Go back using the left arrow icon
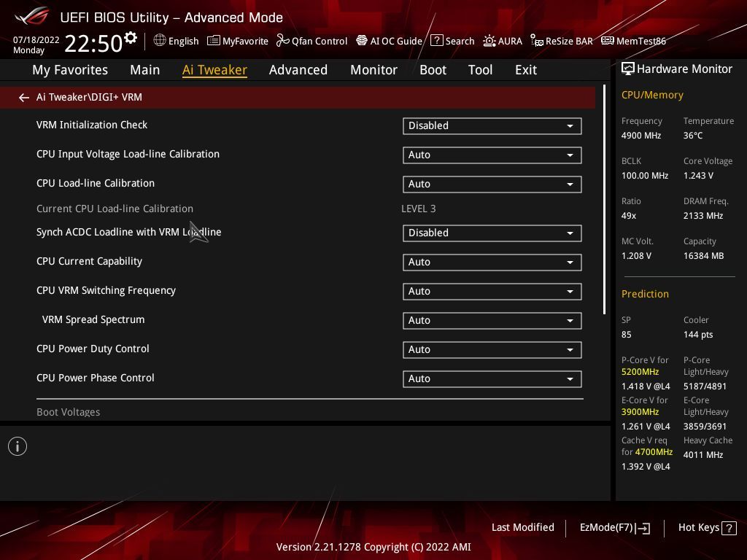The width and height of the screenshot is (747, 560). [x=24, y=98]
